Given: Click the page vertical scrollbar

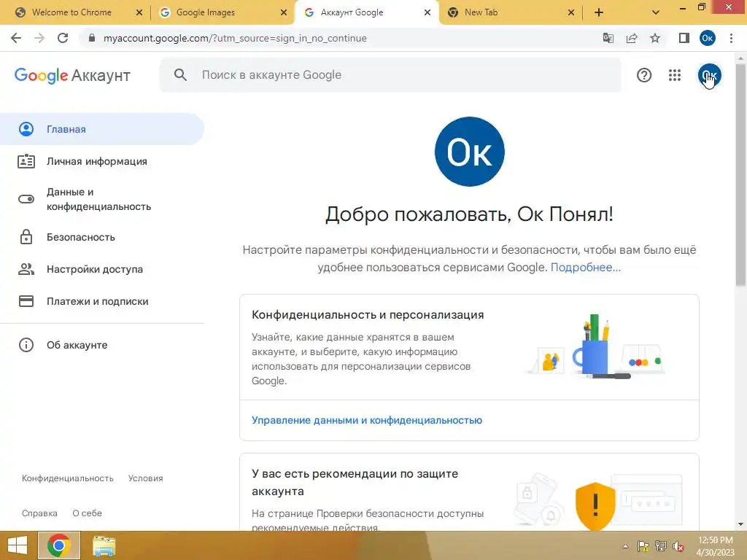Looking at the screenshot, I should (x=740, y=174).
